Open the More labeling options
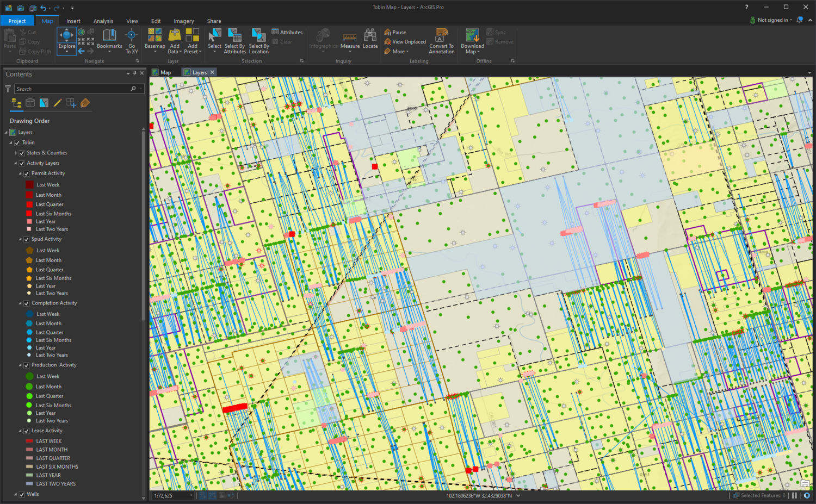Image resolution: width=816 pixels, height=504 pixels. [396, 52]
